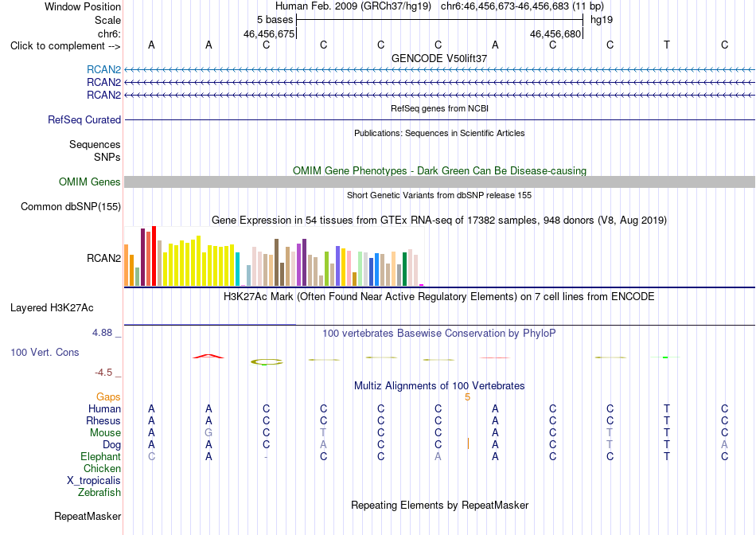Viewport: 756px width, 535px height.
Task: Click the 'Zebrafish' species label
Action: point(99,493)
